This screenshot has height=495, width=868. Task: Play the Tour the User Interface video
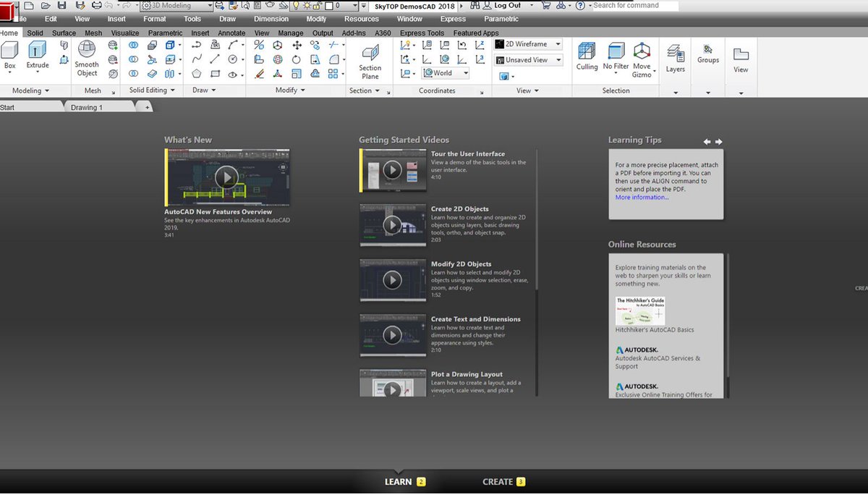click(x=392, y=170)
